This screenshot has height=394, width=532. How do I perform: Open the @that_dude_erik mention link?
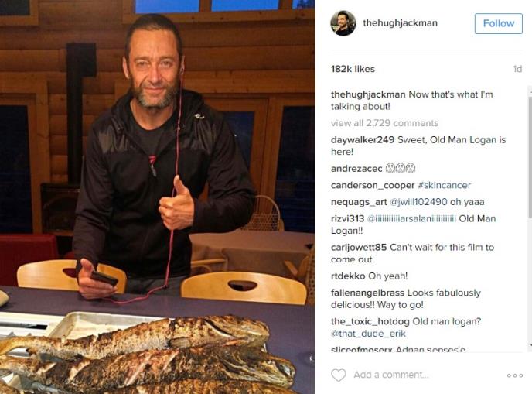point(368,334)
